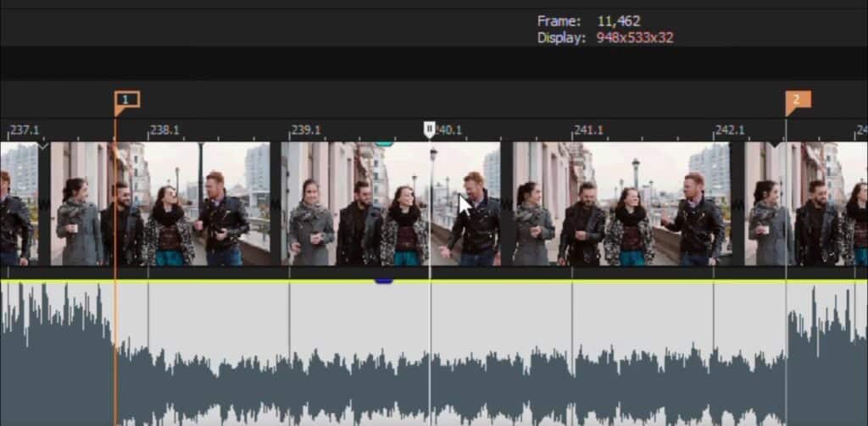Click the teal opacity handle atop the video clip
This screenshot has width=868, height=426.
[384, 144]
